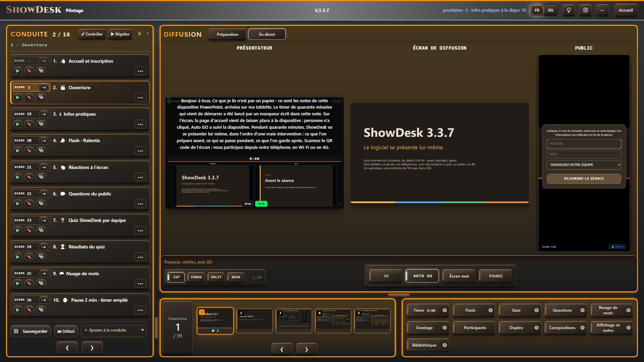Open the Sondage panel
The image size is (644, 362).
pos(424,328)
